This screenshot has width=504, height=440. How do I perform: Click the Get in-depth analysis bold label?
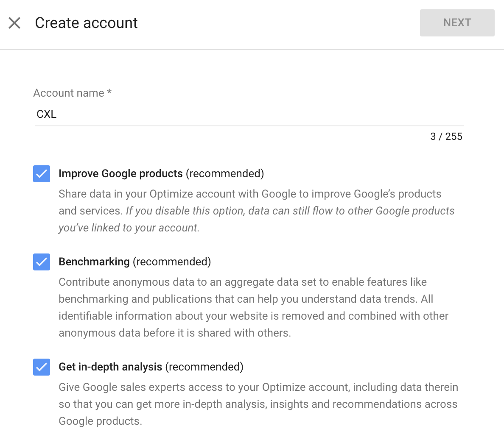pos(110,367)
